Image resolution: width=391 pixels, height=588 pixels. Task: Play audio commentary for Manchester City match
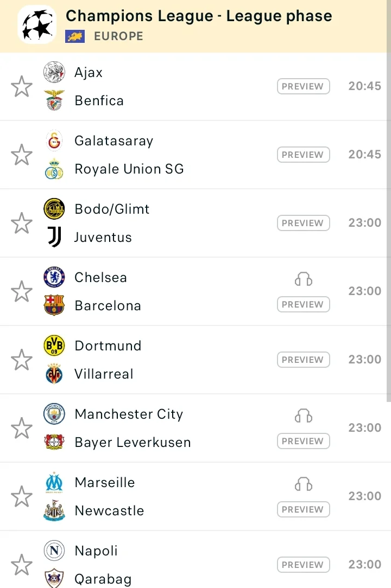click(x=304, y=416)
